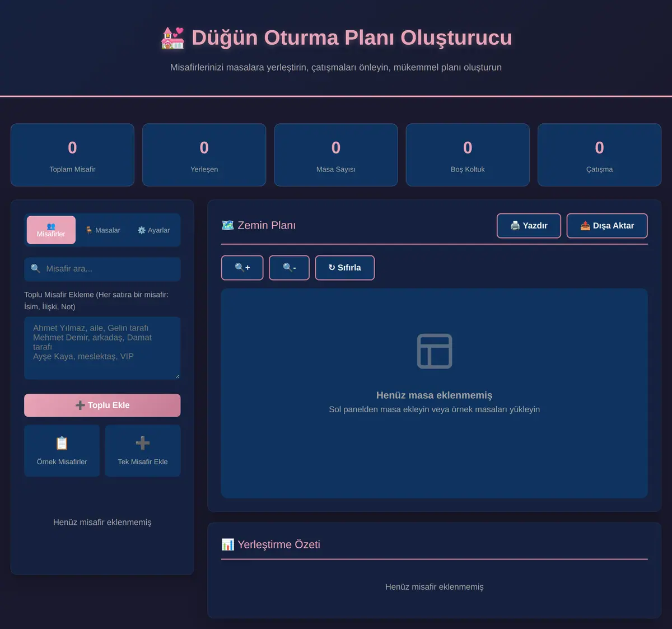Click the plus icon in Toplu Ekle
The image size is (672, 629).
coord(80,405)
